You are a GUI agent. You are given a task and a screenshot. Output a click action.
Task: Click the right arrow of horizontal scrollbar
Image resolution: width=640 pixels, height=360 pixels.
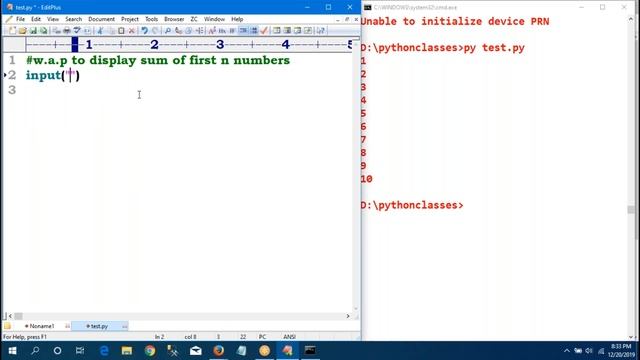tap(348, 316)
